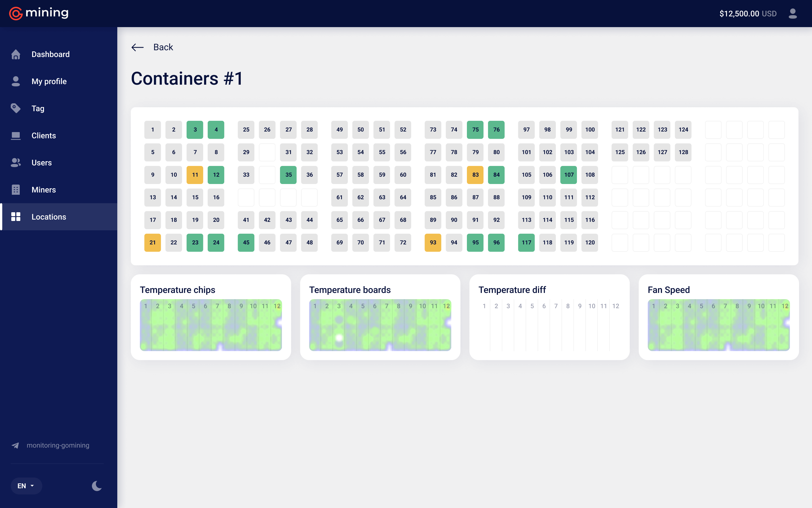Select miner slot 120
Image resolution: width=812 pixels, height=508 pixels.
click(590, 243)
